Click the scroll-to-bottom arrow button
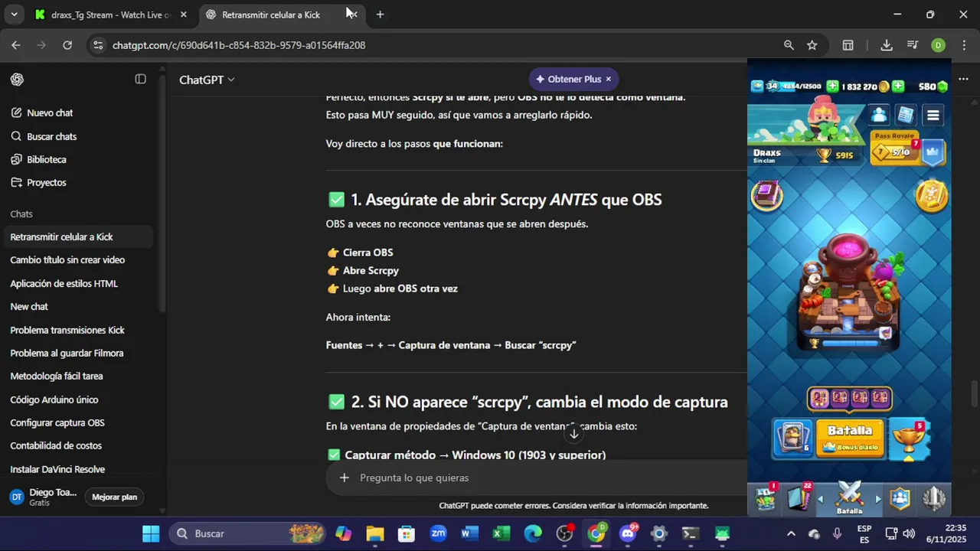980x551 pixels. coord(573,434)
